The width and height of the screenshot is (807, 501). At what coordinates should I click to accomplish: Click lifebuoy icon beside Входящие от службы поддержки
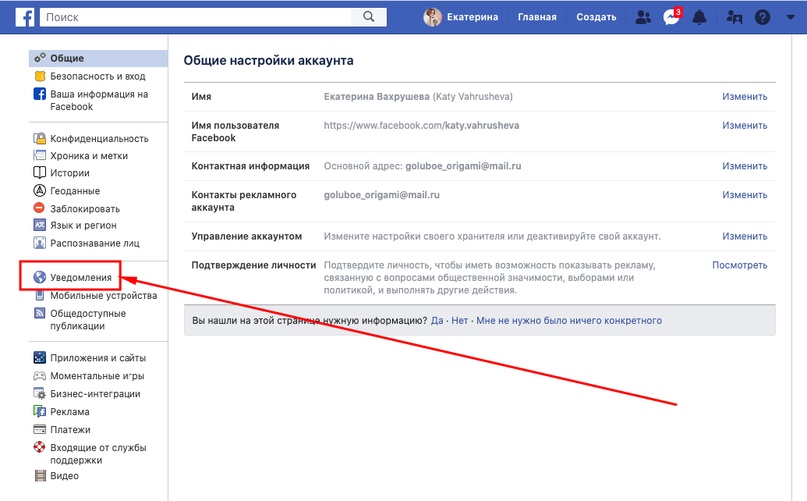click(x=40, y=447)
